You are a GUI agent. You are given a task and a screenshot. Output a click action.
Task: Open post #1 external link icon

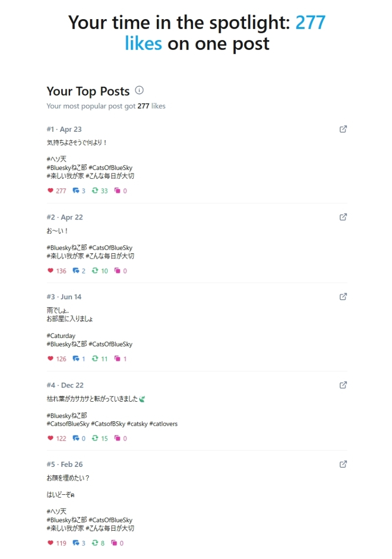point(343,129)
